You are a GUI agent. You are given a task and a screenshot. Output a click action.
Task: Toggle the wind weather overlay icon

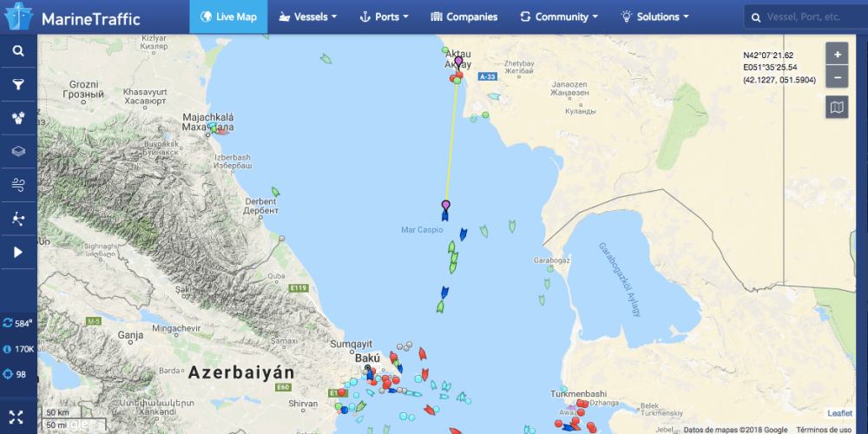tap(18, 185)
